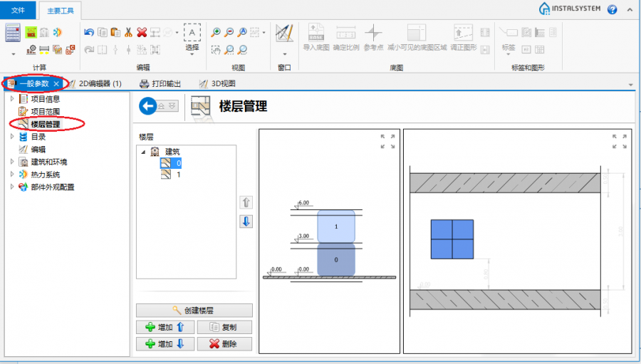Open the 文件 menu
This screenshot has height=364, width=641.
18,10
